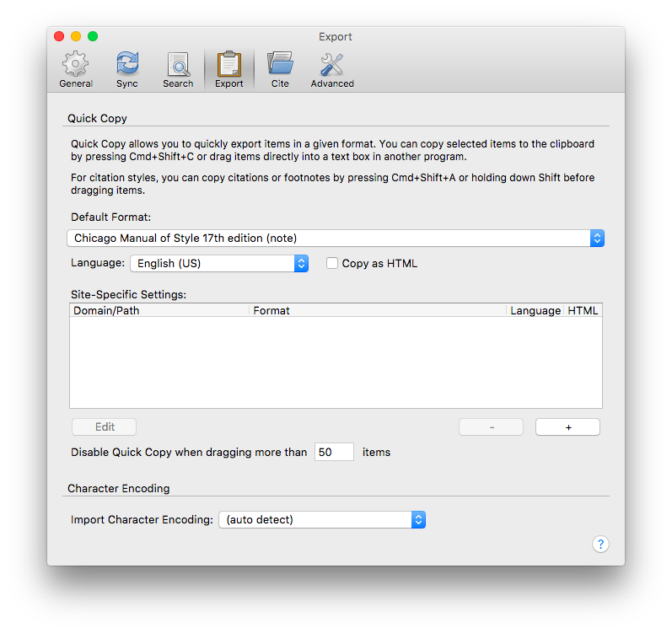Click the Language column header
This screenshot has height=633, width=672.
(535, 310)
